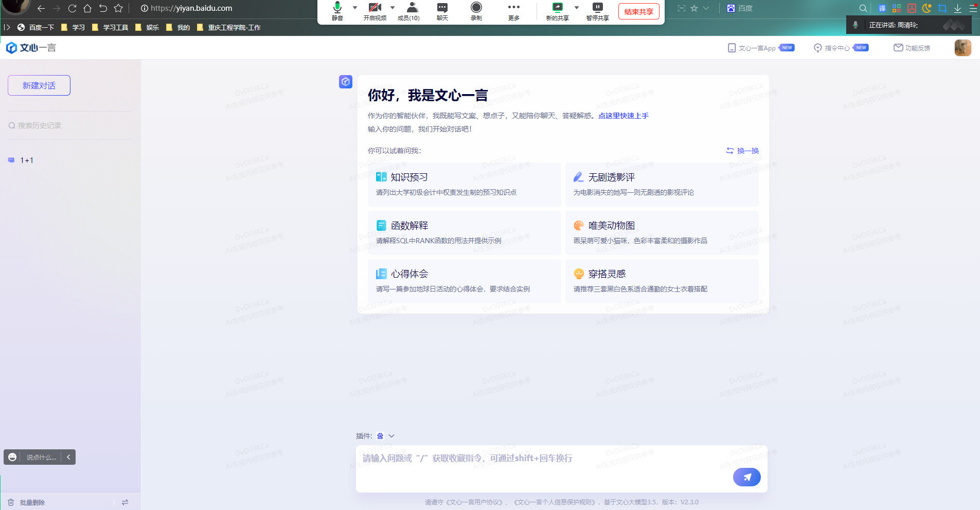Toggle the 开启视频 camera button
The image size is (980, 510).
click(375, 8)
